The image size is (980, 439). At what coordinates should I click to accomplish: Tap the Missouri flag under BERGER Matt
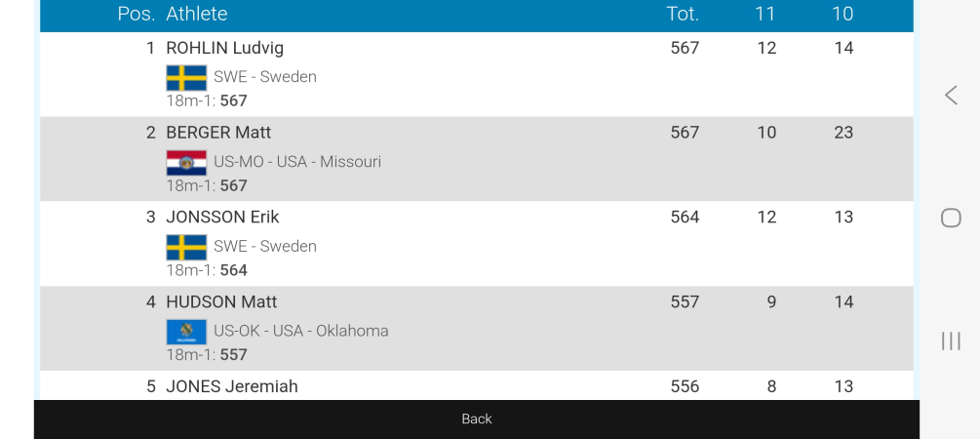(x=186, y=162)
